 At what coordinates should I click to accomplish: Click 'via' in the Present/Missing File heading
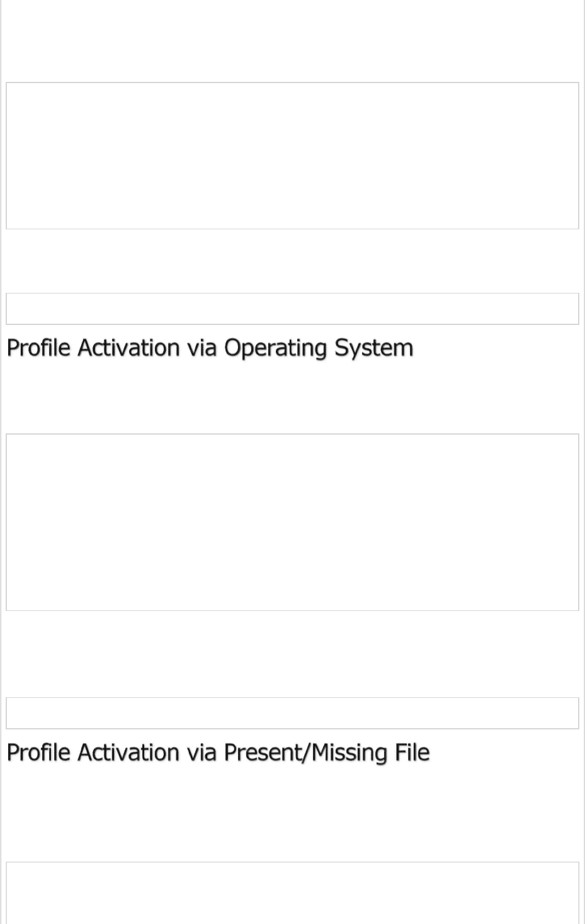(x=202, y=753)
